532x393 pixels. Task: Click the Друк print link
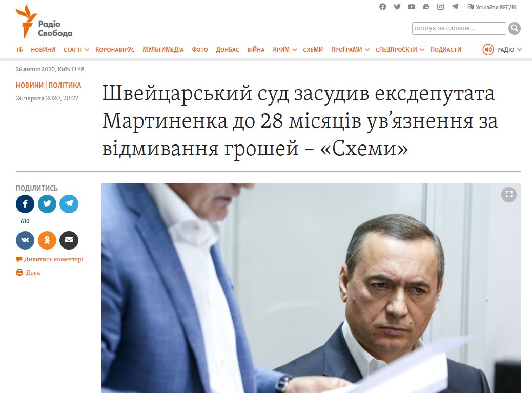[x=28, y=272]
